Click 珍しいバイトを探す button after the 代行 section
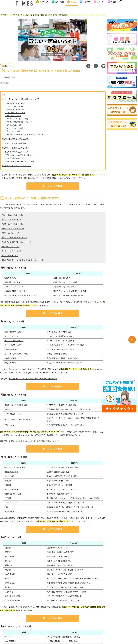This screenshot has height=644, width=138. click(53, 618)
